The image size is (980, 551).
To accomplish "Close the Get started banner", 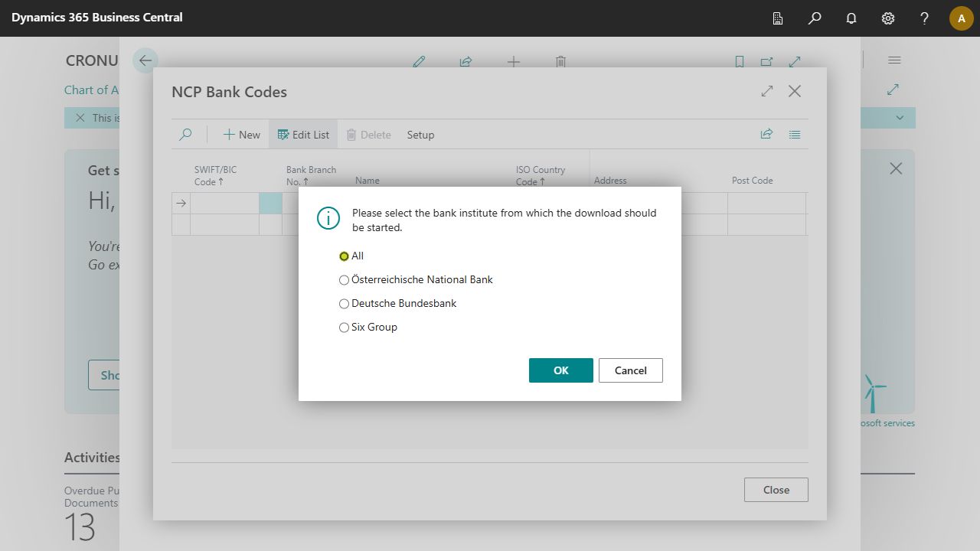I will pyautogui.click(x=896, y=168).
